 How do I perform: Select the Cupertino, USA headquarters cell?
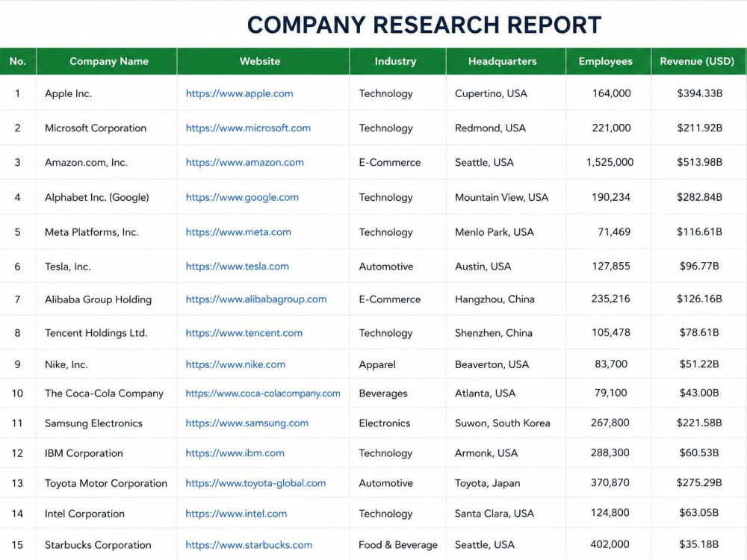click(506, 93)
